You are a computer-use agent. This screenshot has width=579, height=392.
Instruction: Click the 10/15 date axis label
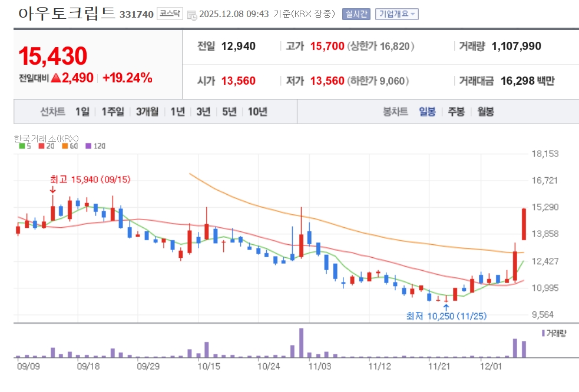pyautogui.click(x=209, y=367)
